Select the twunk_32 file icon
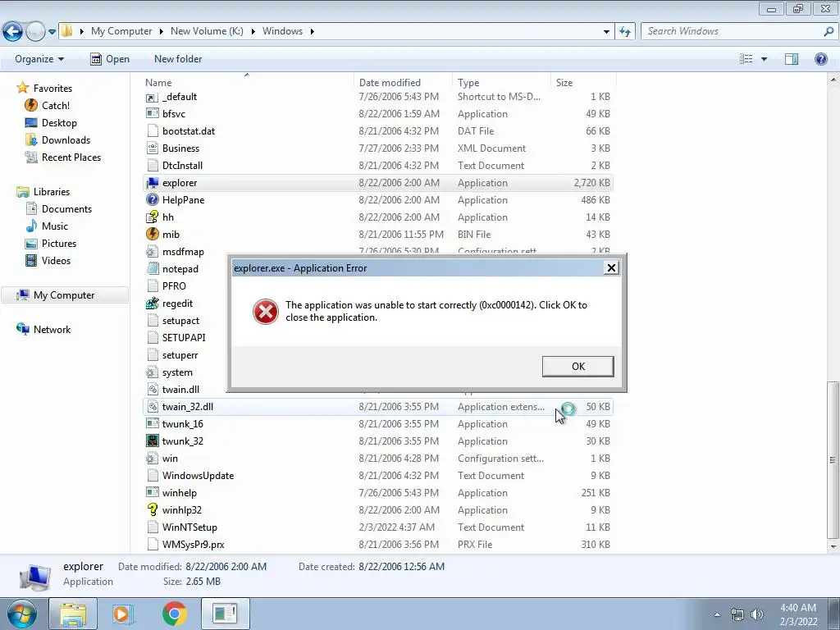The image size is (840, 630). coord(153,441)
